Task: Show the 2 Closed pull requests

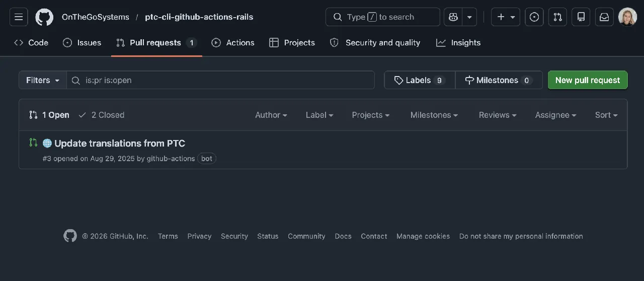Action: (102, 115)
